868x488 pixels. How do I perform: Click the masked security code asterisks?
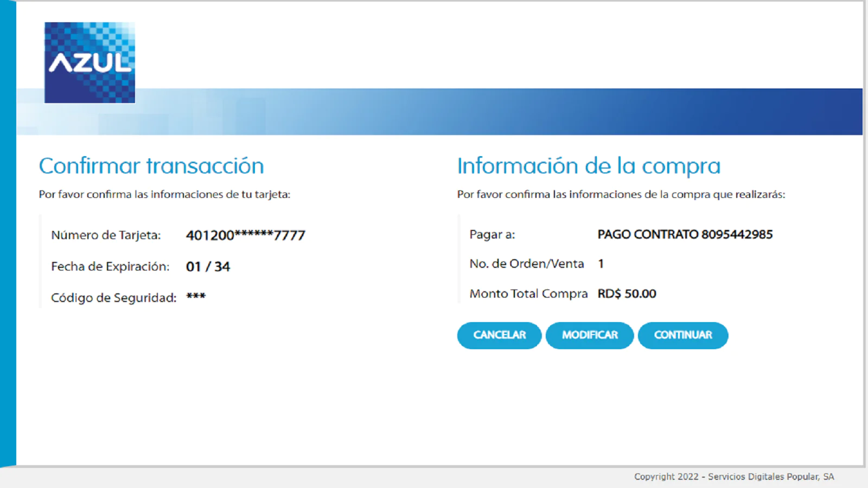196,297
